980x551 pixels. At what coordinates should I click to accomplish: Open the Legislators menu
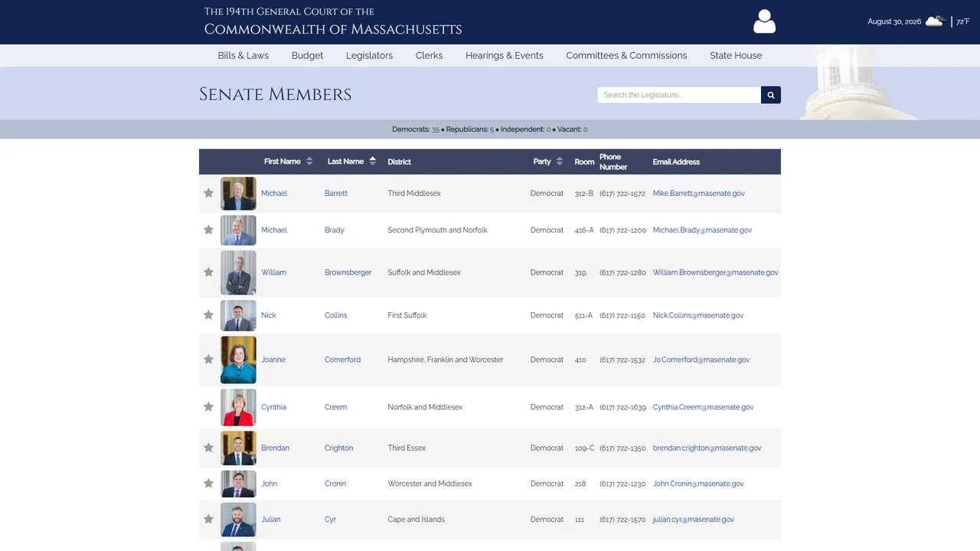tap(369, 55)
